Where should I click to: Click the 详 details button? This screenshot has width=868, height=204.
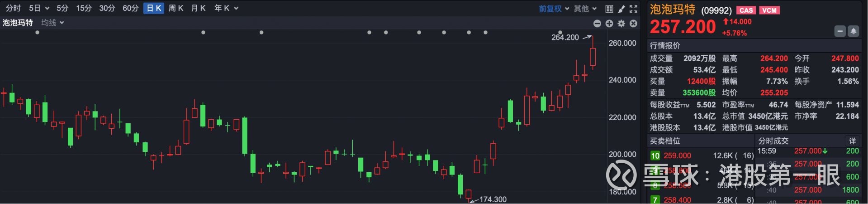[x=852, y=141]
